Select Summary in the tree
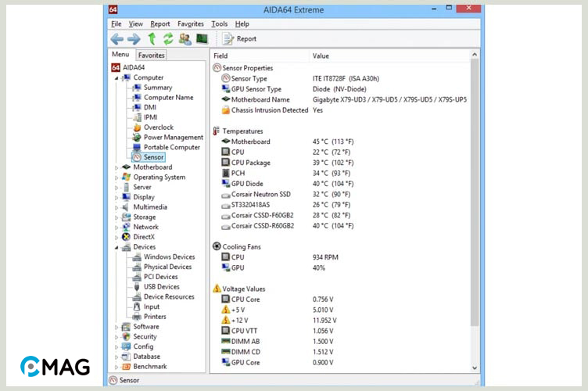Image resolution: width=588 pixels, height=391 pixels. coord(158,88)
